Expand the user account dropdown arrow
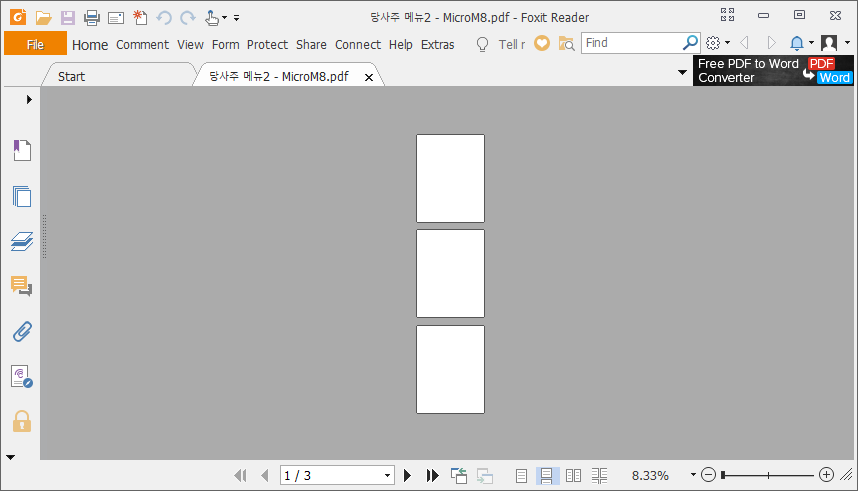Screen dimensions: 858x491 (847, 43)
